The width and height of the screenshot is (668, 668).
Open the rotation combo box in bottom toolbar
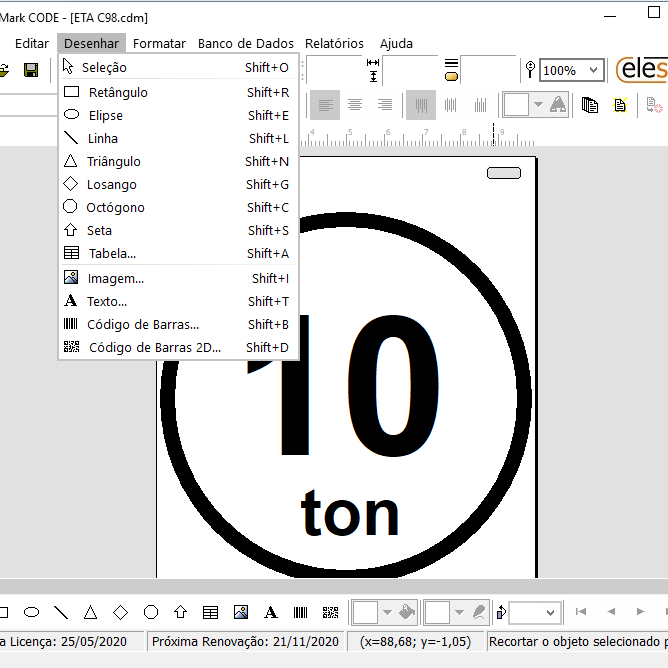point(535,613)
